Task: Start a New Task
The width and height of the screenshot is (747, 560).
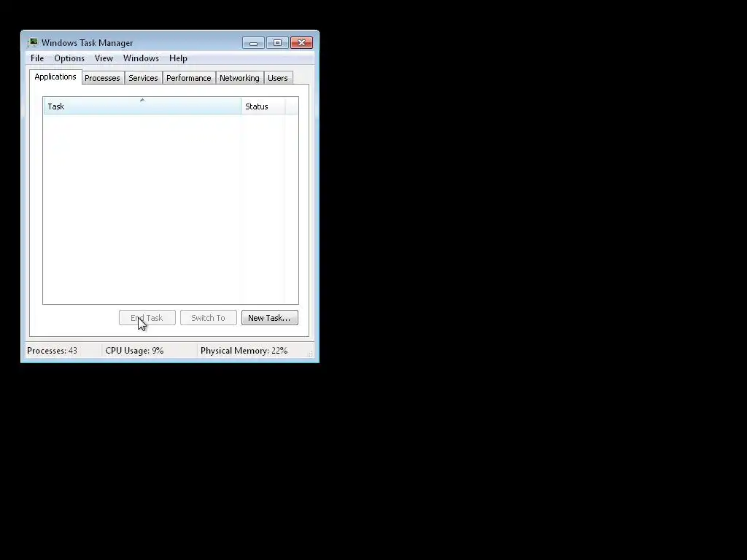Action: 270,318
